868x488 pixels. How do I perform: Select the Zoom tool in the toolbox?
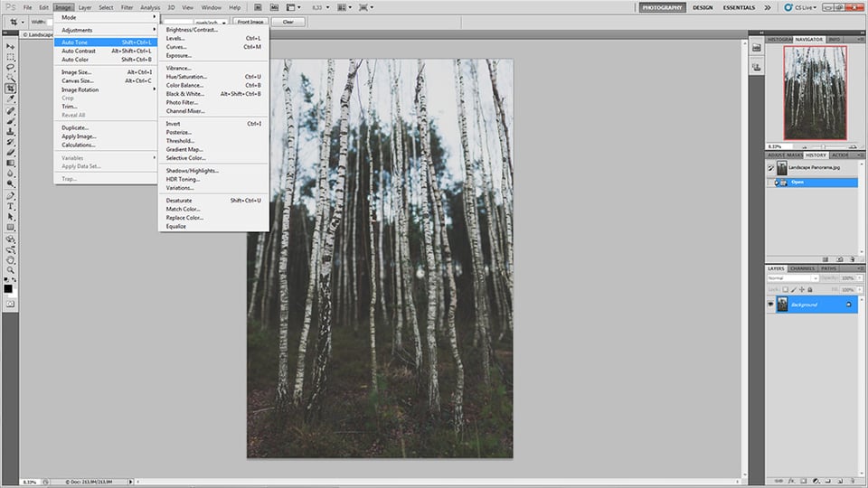(x=10, y=270)
